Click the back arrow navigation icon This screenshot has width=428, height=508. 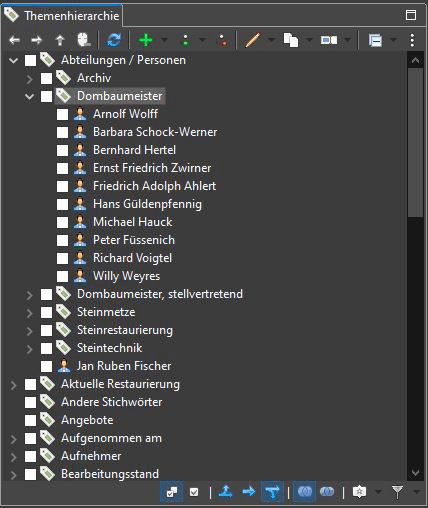coord(15,40)
